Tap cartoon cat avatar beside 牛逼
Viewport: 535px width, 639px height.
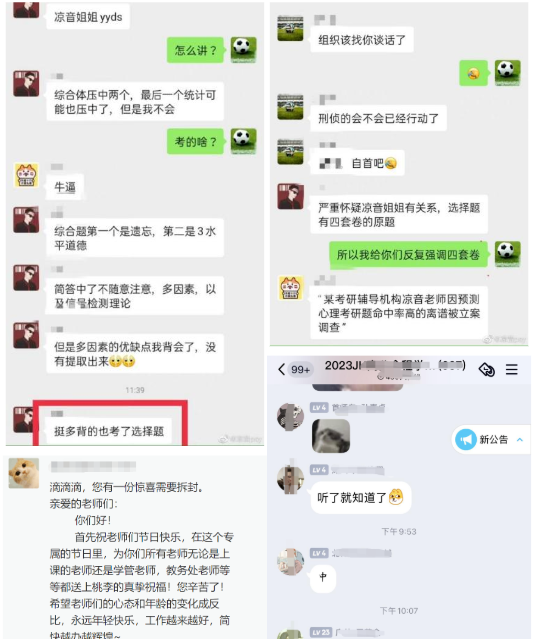pos(26,175)
